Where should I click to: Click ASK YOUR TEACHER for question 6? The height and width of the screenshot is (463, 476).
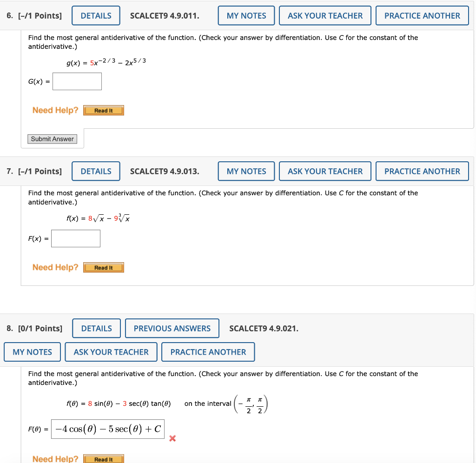(325, 15)
